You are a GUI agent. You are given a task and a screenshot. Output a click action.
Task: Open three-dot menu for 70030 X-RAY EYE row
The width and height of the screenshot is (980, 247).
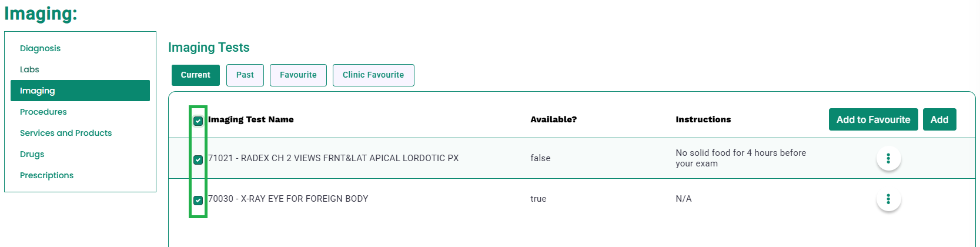click(888, 199)
